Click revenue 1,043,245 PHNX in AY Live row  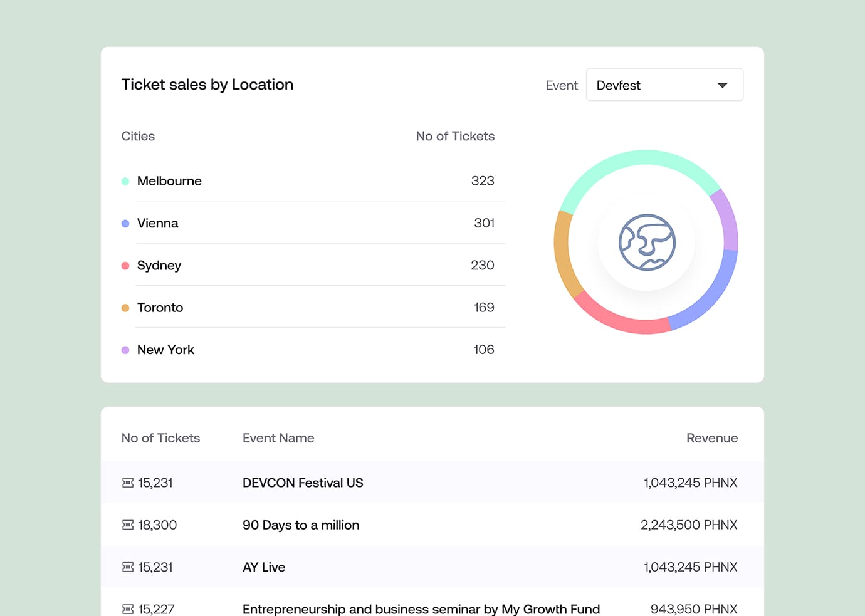[691, 566]
